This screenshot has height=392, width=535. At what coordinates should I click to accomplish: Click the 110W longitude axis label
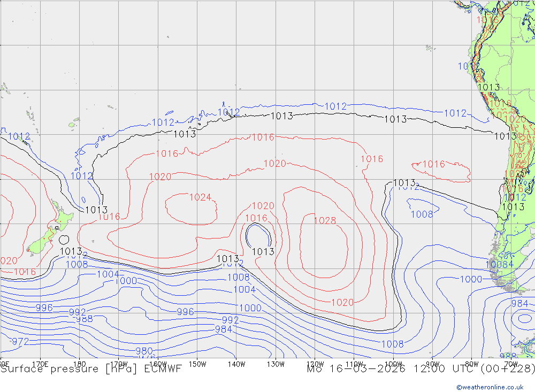pos(354,364)
